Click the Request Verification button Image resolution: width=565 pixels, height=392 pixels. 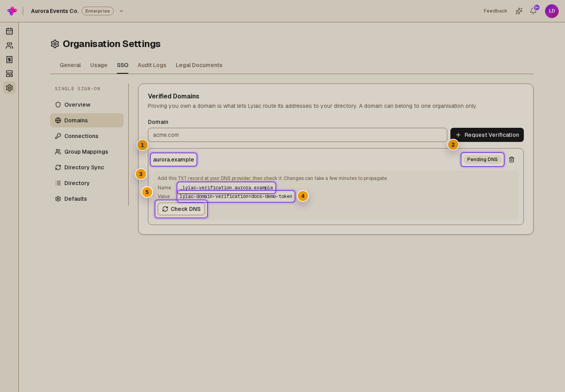click(x=487, y=135)
